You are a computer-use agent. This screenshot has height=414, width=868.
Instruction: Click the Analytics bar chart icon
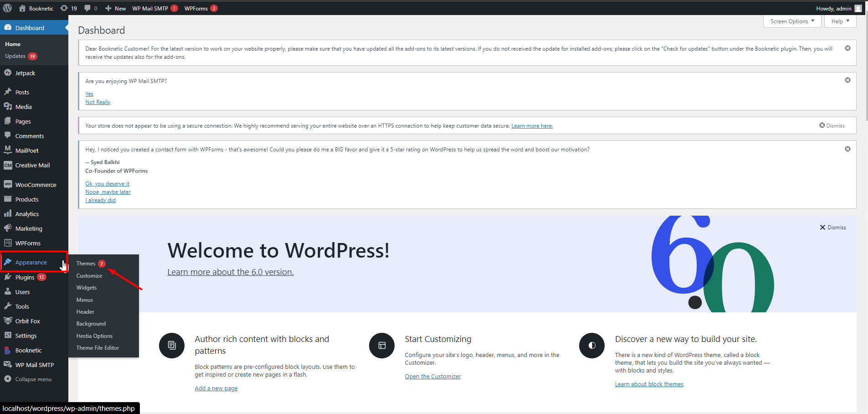(8, 213)
